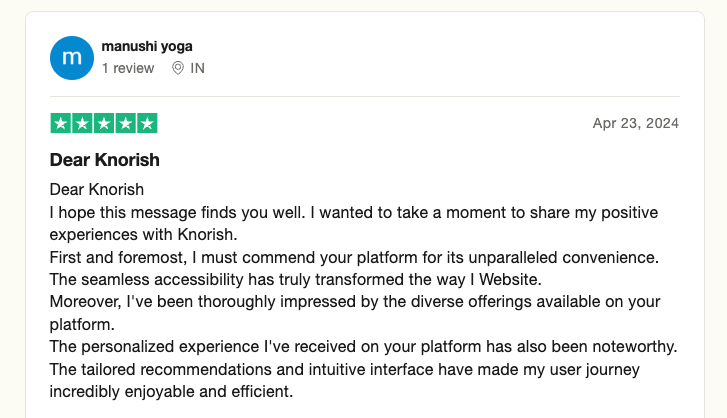This screenshot has width=727, height=418.
Task: Click the location pin icon
Action: click(178, 68)
